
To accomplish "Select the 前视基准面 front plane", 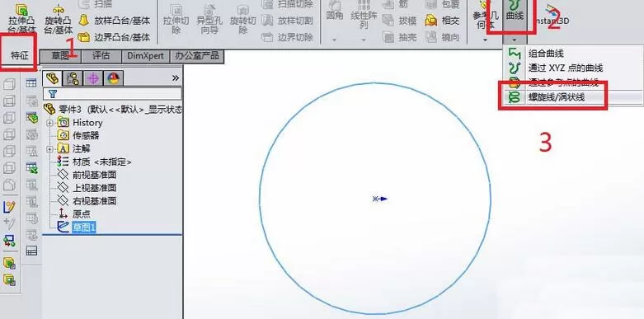I will [87, 175].
